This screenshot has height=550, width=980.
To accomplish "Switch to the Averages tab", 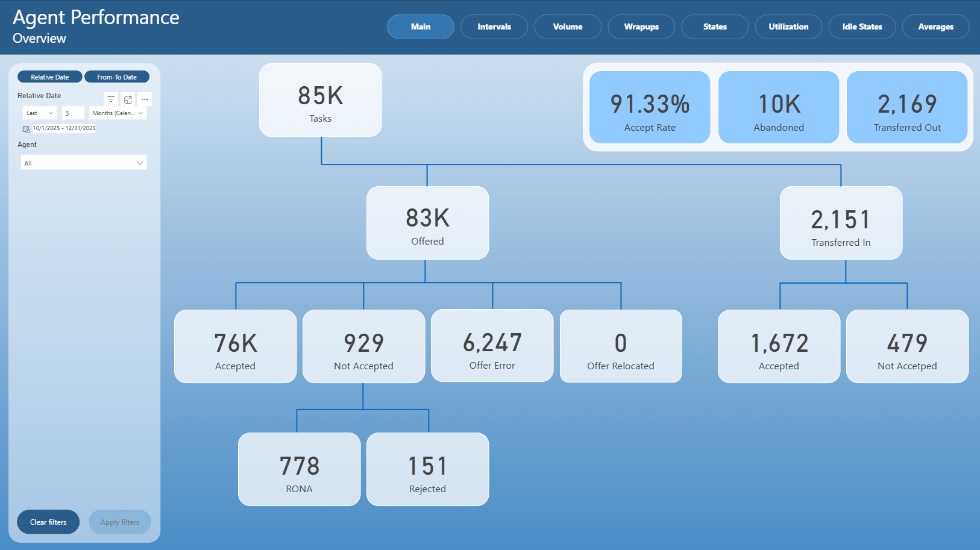I will (x=935, y=27).
